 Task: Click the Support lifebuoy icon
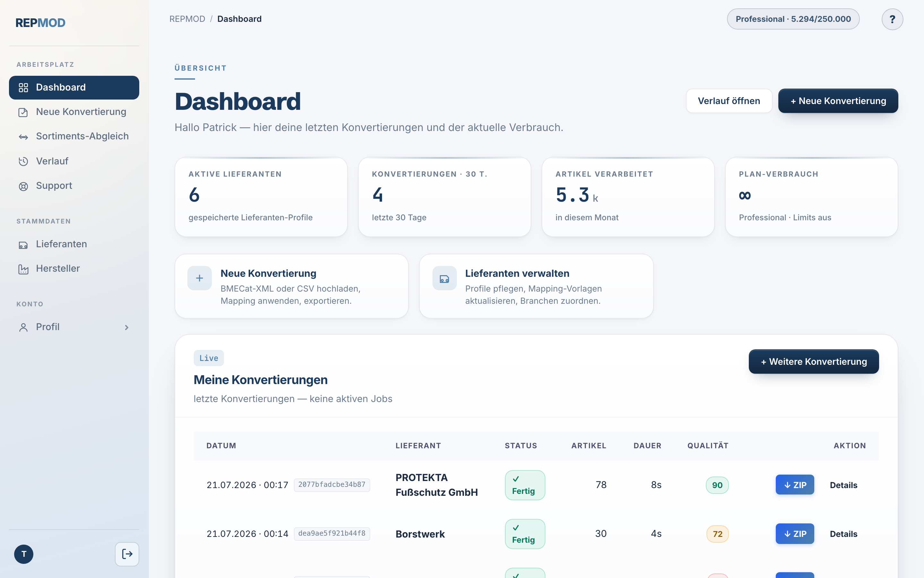click(x=23, y=186)
